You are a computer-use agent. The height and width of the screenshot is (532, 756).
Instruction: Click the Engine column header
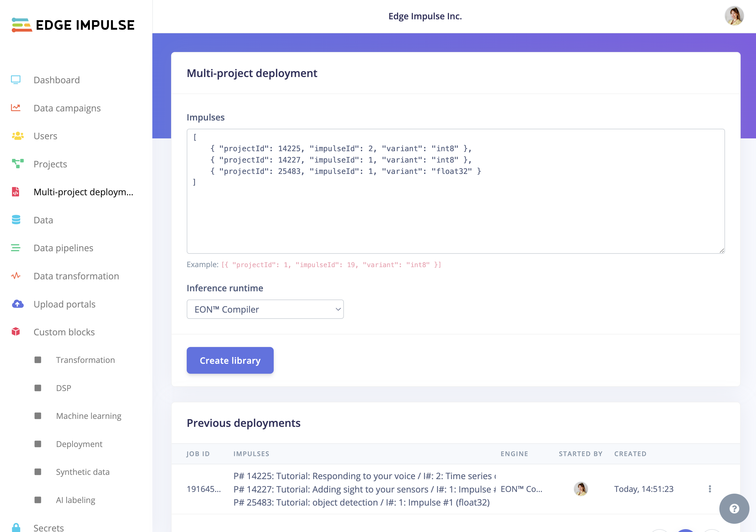coord(514,454)
